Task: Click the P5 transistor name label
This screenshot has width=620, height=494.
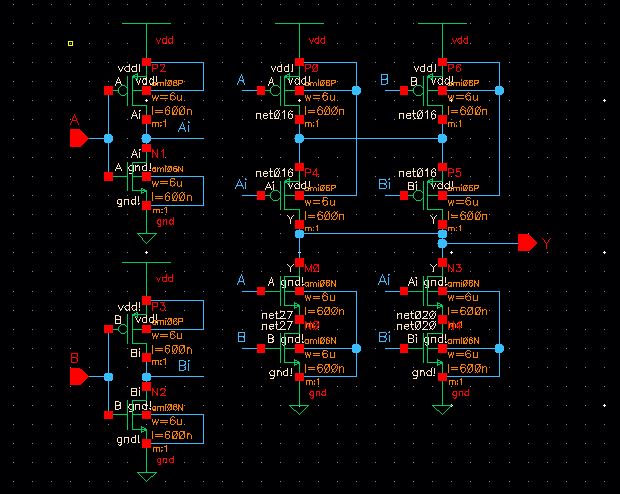Action: coord(454,173)
